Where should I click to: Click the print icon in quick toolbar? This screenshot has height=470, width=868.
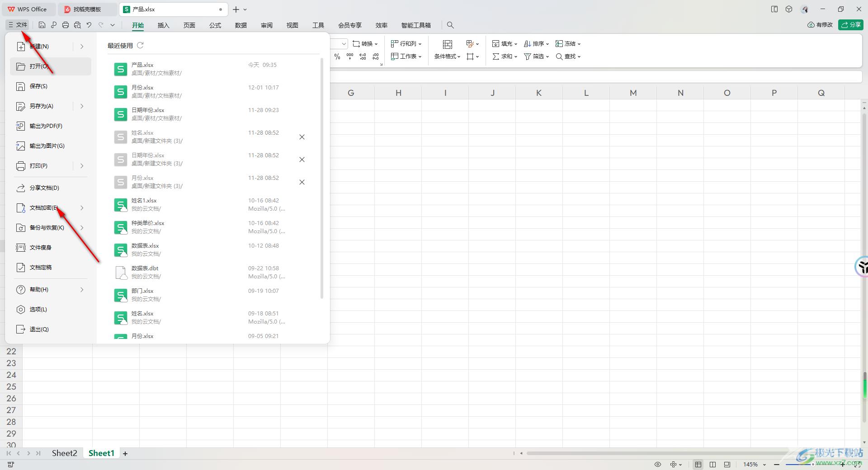tap(66, 25)
